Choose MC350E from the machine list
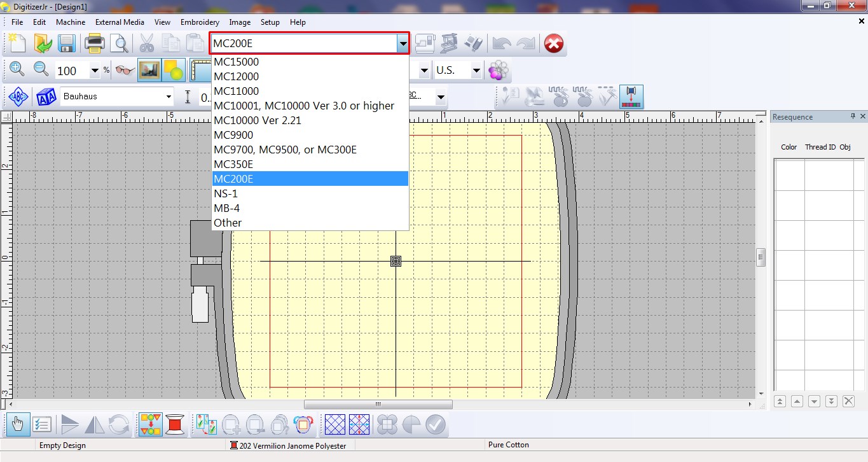This screenshot has width=868, height=462. coord(310,164)
